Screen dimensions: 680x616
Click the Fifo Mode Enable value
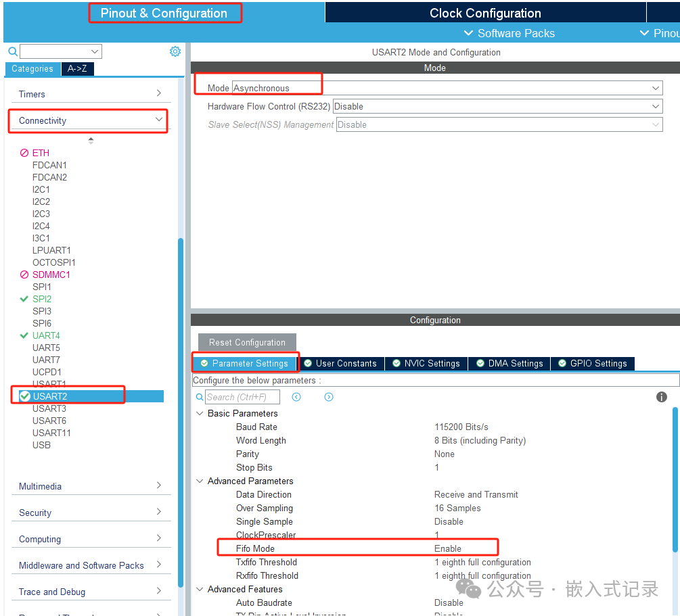coord(448,549)
